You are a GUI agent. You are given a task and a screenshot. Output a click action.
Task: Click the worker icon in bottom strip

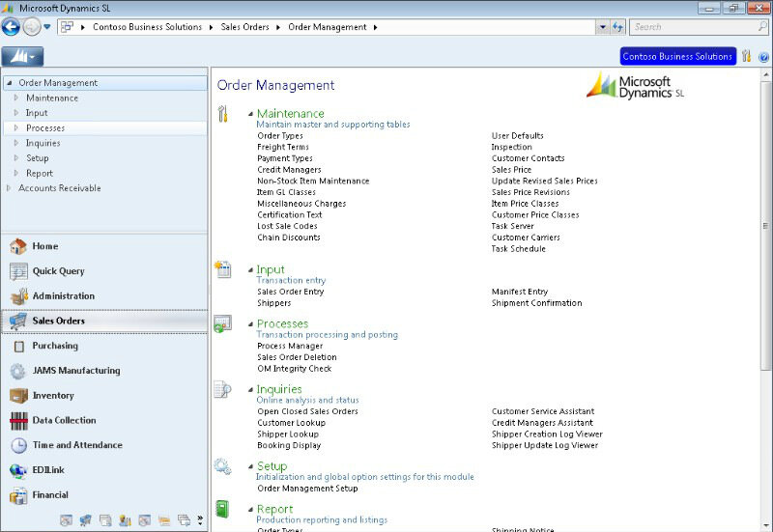pos(125,521)
